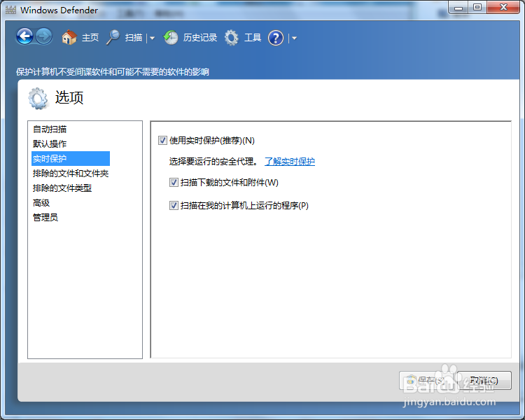Screen dimensions: 525x420
Task: Open 历史记录 clock icon
Action: click(x=171, y=38)
